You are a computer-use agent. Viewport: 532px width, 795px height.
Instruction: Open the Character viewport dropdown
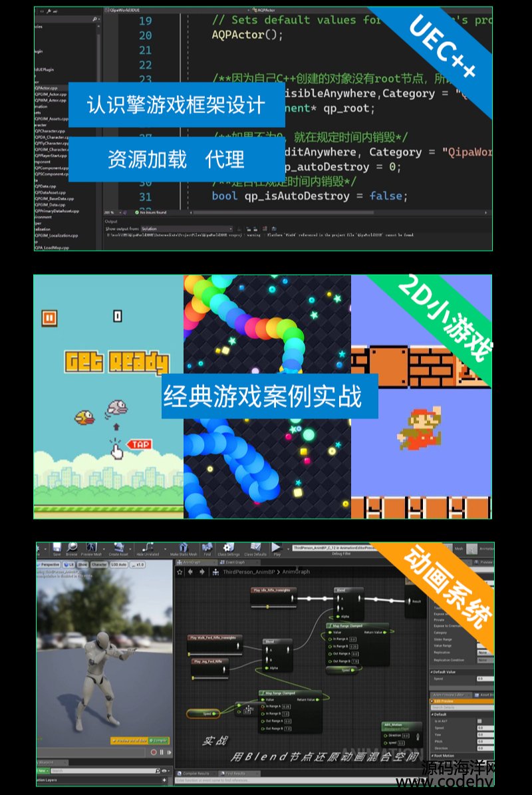click(99, 564)
